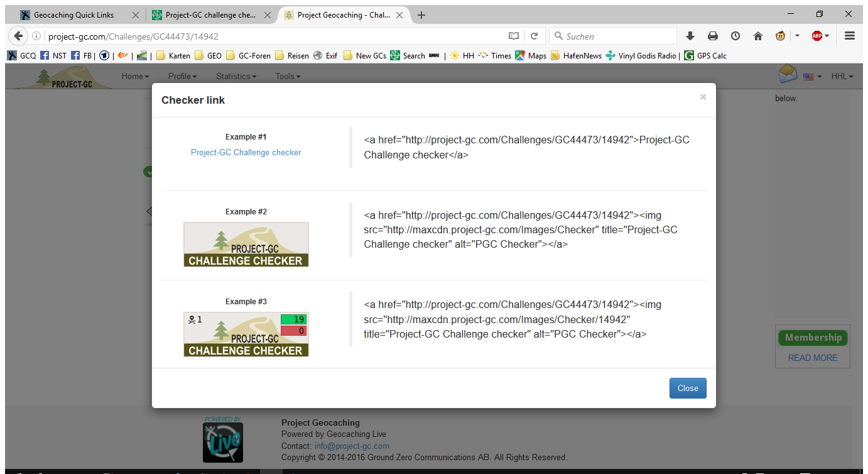Viewport: 868px width, 474px height.
Task: Click the Example #3 banner with 19/0 counts
Action: click(246, 334)
